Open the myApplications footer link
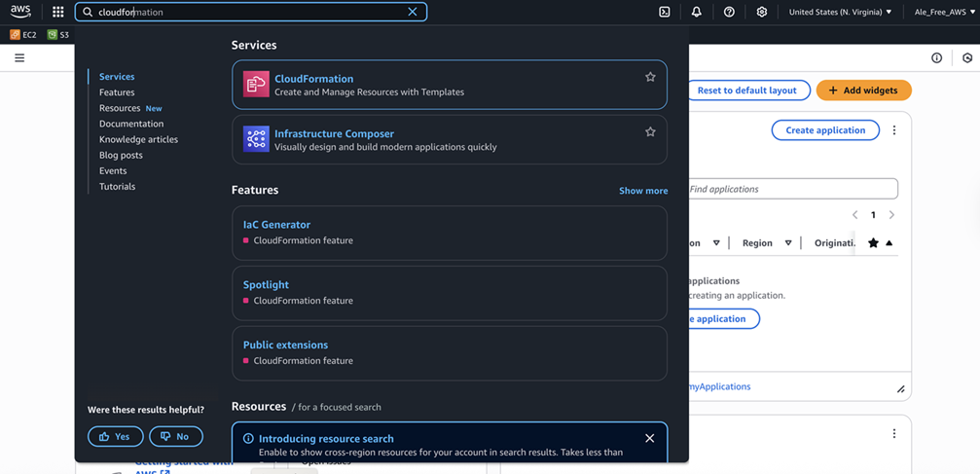980x474 pixels. click(x=719, y=386)
